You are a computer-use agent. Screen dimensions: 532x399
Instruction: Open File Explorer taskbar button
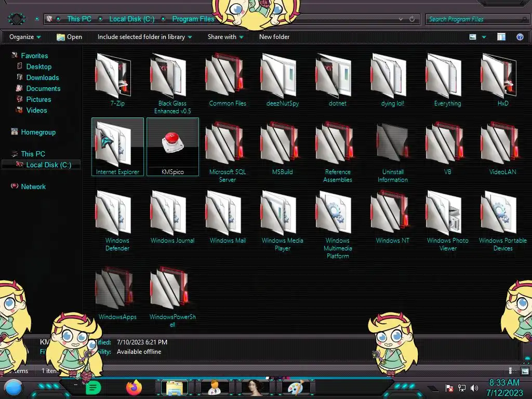(175, 388)
